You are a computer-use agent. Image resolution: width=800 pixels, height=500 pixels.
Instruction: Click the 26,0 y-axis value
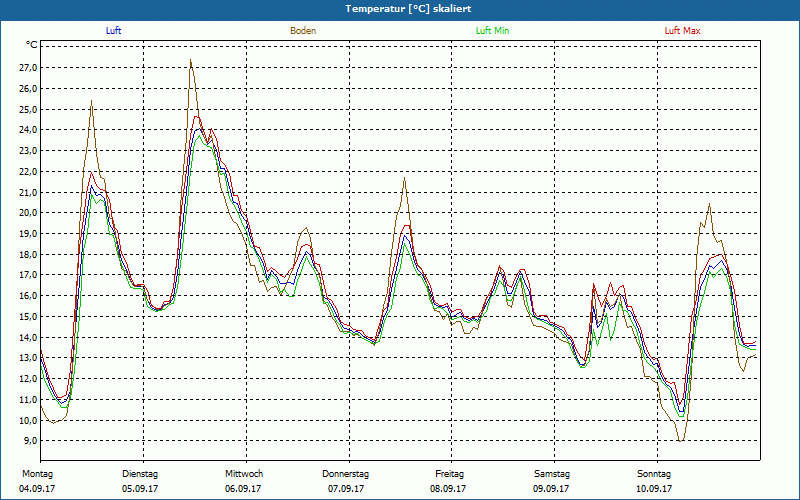click(x=28, y=89)
